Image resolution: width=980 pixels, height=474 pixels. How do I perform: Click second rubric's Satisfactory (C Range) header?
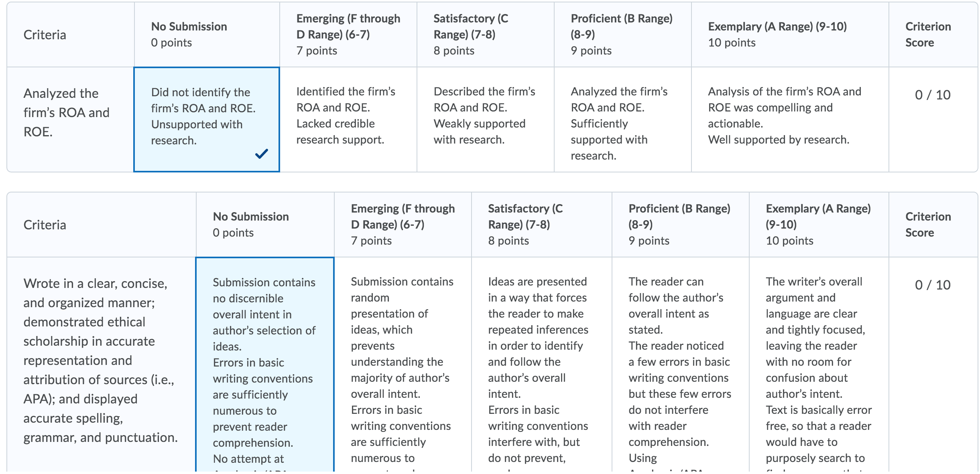542,225
